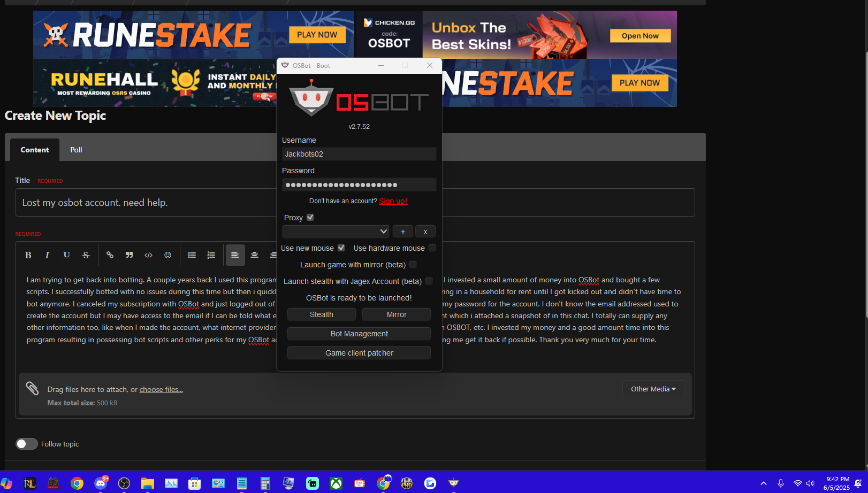Screen dimensions: 868x493
Task: Uncheck the Proxy checkbox
Action: (310, 218)
